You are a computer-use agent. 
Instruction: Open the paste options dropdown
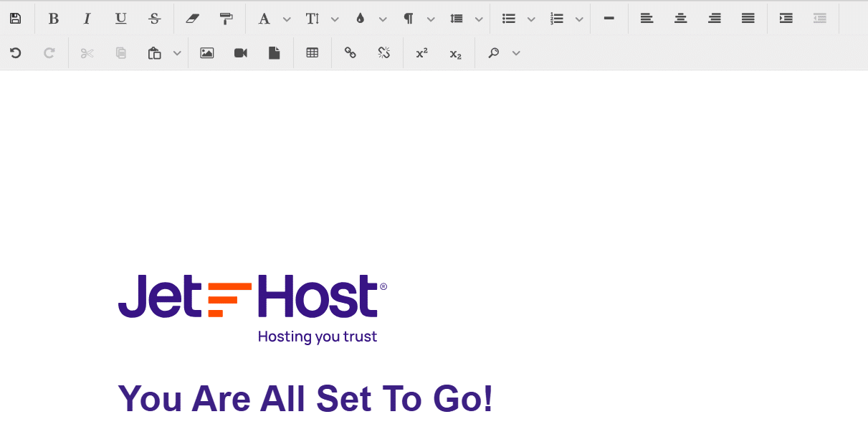coord(177,52)
